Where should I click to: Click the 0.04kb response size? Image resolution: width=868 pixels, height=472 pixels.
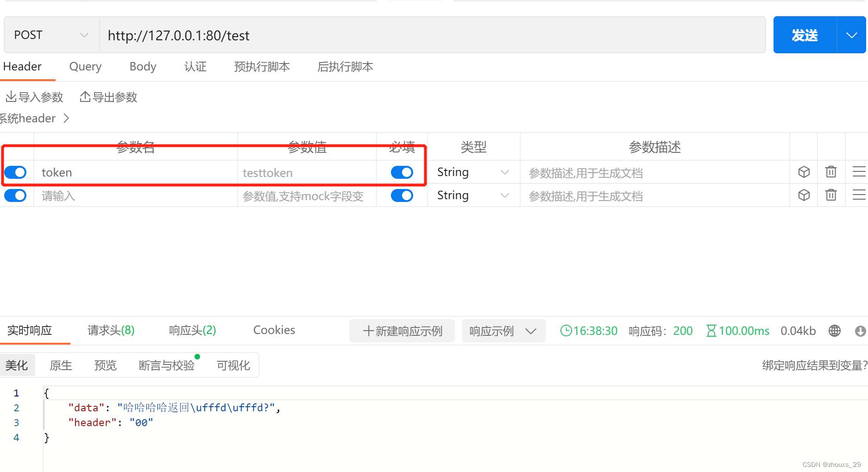tap(798, 331)
